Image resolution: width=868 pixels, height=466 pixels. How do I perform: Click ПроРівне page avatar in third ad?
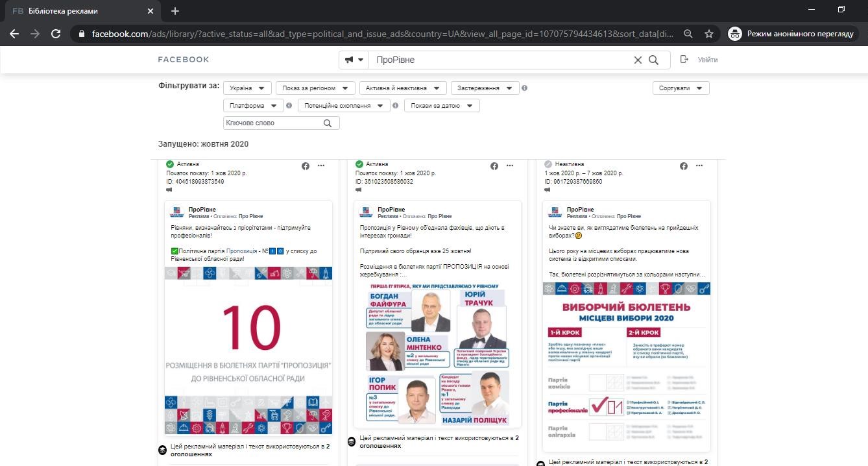(x=555, y=212)
